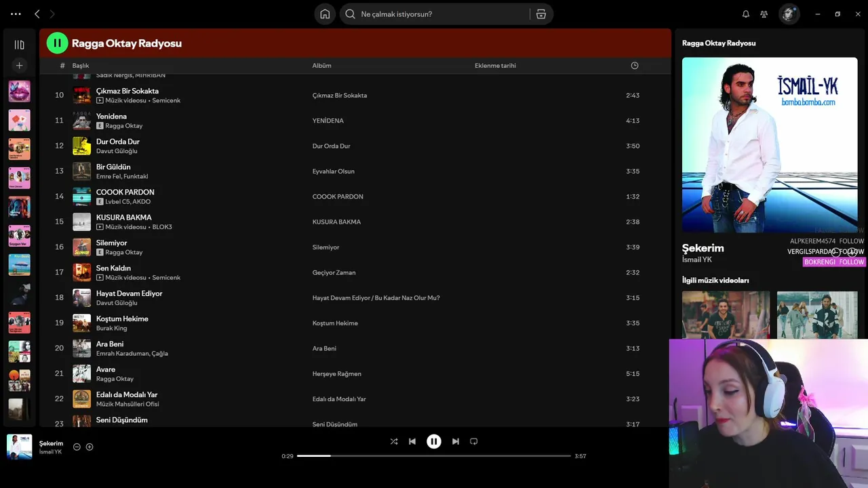This screenshot has height=488, width=868.
Task: Sort by the duration clock icon
Action: tap(635, 66)
